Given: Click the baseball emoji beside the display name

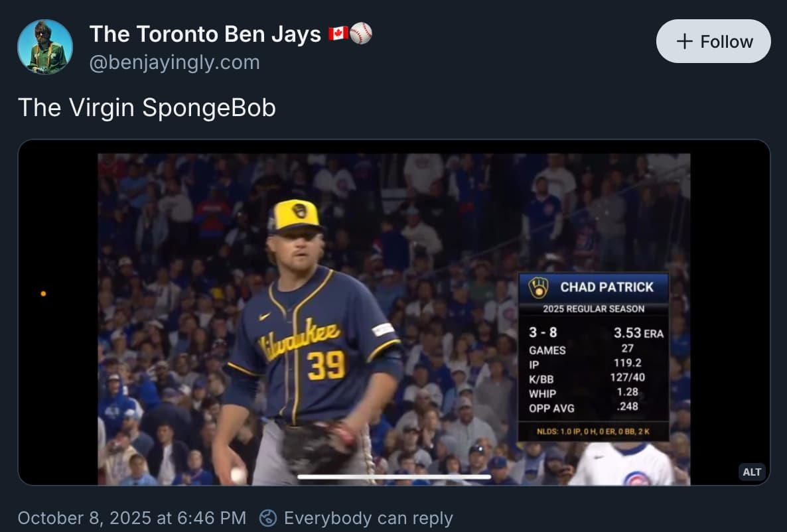Looking at the screenshot, I should (360, 34).
